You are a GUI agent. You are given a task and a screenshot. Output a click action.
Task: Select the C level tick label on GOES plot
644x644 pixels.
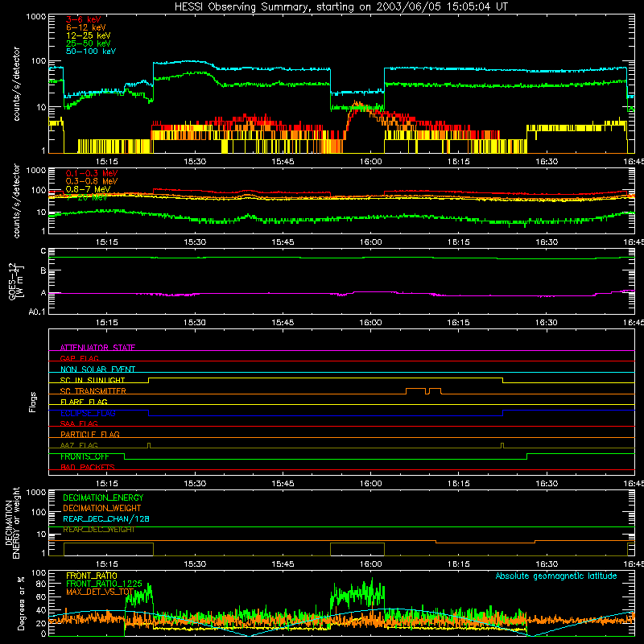(43, 251)
